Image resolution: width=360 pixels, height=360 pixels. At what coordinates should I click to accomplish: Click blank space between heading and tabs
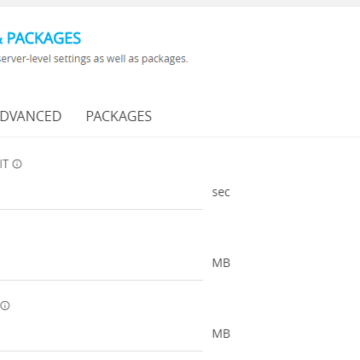point(180,83)
